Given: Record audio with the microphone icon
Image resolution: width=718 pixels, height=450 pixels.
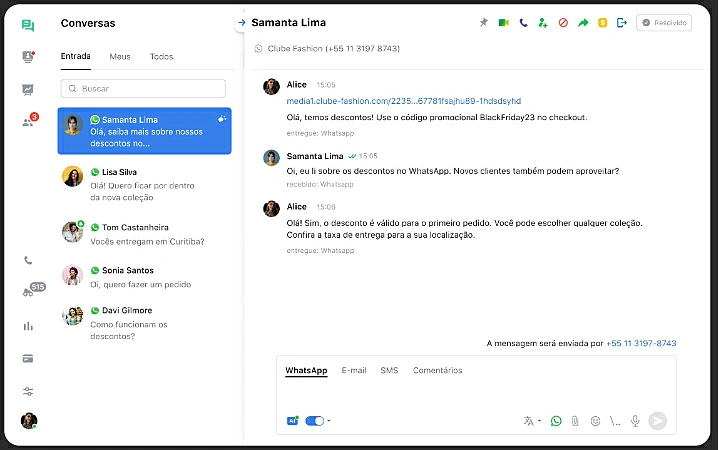Looking at the screenshot, I should pyautogui.click(x=635, y=421).
